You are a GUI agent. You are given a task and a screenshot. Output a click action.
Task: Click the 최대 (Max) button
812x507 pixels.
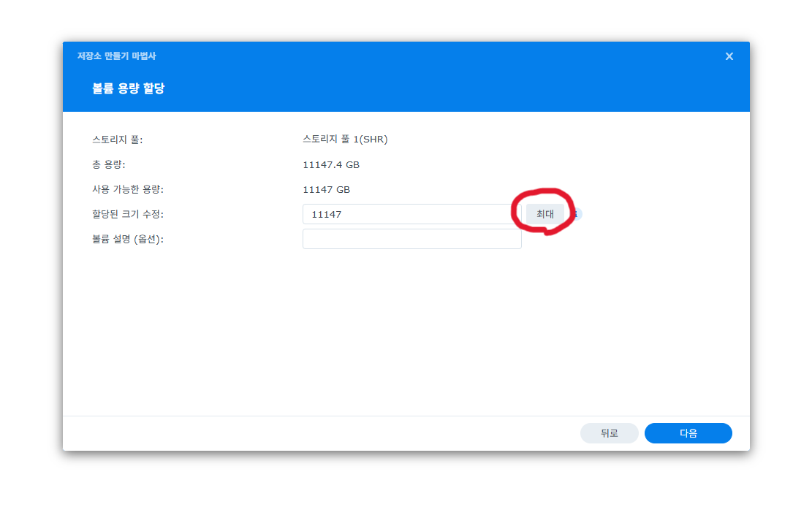coord(545,214)
